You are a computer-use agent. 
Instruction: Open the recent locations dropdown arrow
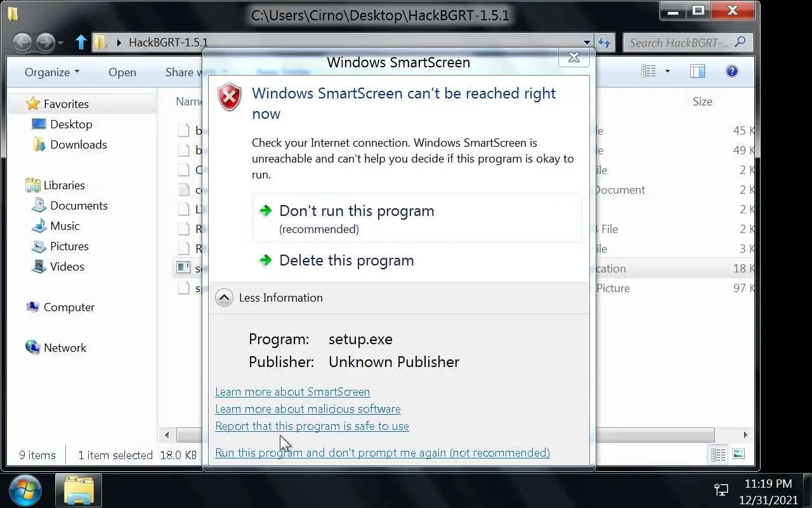click(x=61, y=43)
